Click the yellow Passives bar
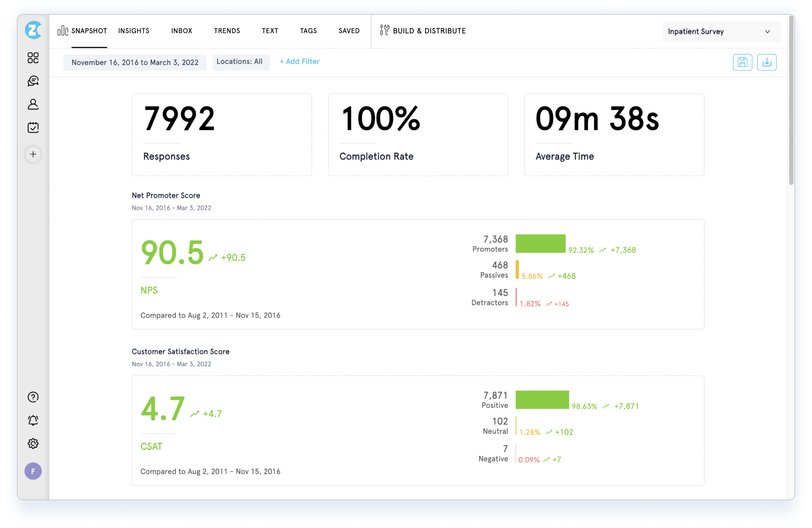Screen dimensions: 812x528 (x=517, y=270)
